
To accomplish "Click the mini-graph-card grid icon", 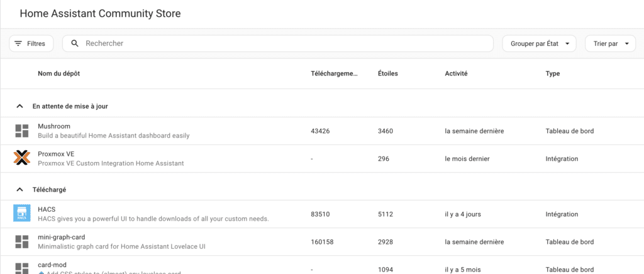I will (x=21, y=242).
